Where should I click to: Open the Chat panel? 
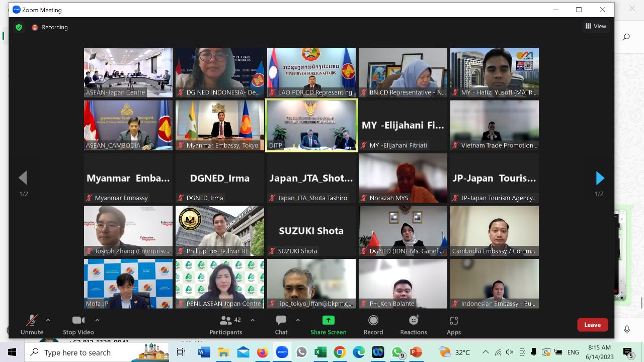(281, 325)
